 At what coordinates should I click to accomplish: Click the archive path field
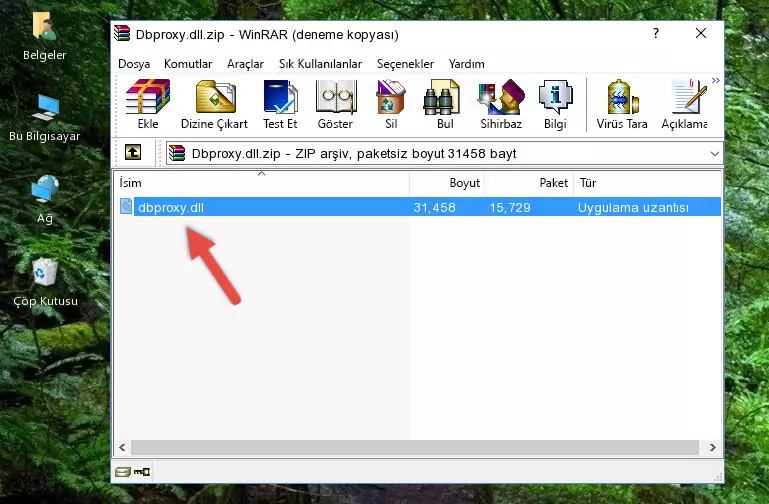click(444, 153)
